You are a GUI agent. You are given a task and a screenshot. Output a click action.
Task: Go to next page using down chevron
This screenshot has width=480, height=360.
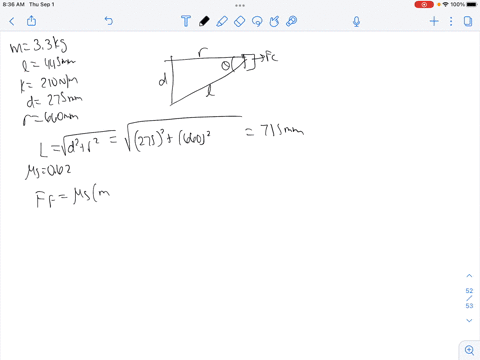click(x=469, y=320)
